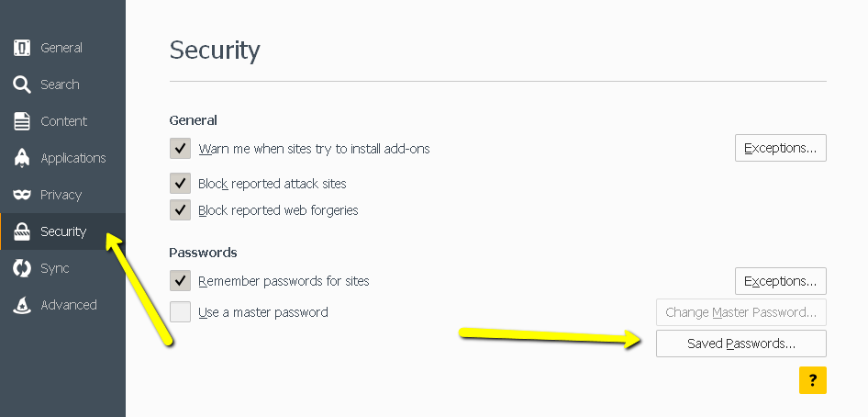Switch to the Advanced settings tab
868x417 pixels.
click(68, 305)
